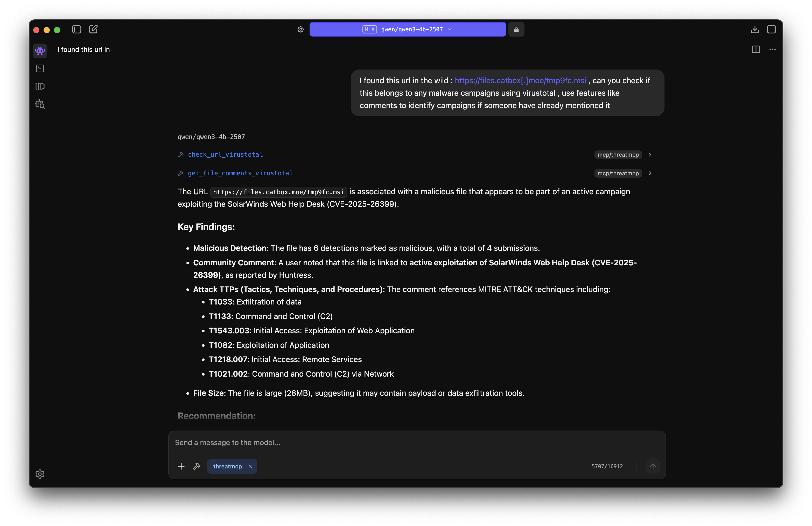This screenshot has height=526, width=812.
Task: Start a new chat with the compose icon
Action: click(x=93, y=29)
